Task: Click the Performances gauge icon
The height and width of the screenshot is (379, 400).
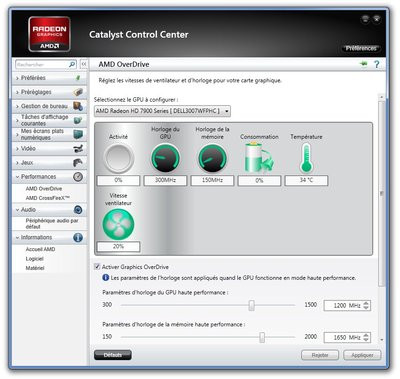Action: click(78, 177)
